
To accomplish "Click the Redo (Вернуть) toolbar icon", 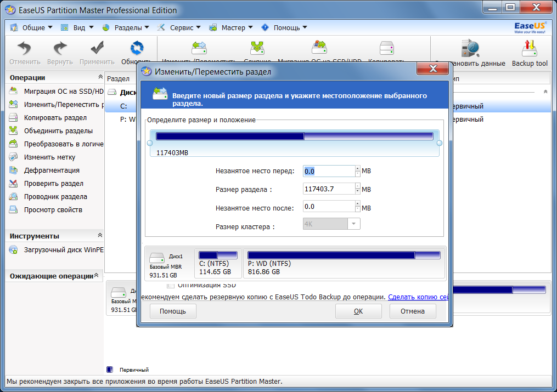I will [60, 48].
